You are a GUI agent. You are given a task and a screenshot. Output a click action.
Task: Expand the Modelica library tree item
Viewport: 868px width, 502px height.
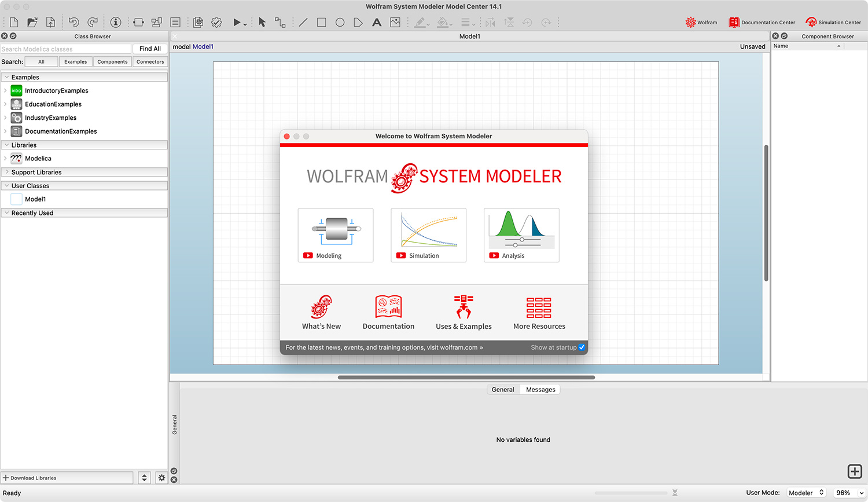(x=5, y=158)
